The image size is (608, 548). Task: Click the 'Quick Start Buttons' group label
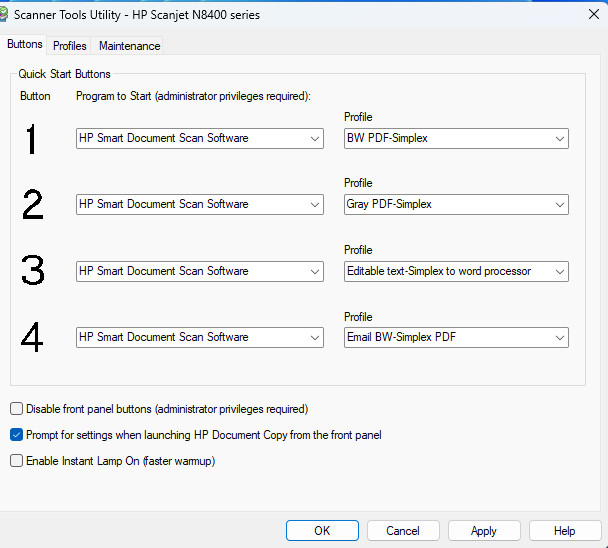click(x=64, y=74)
